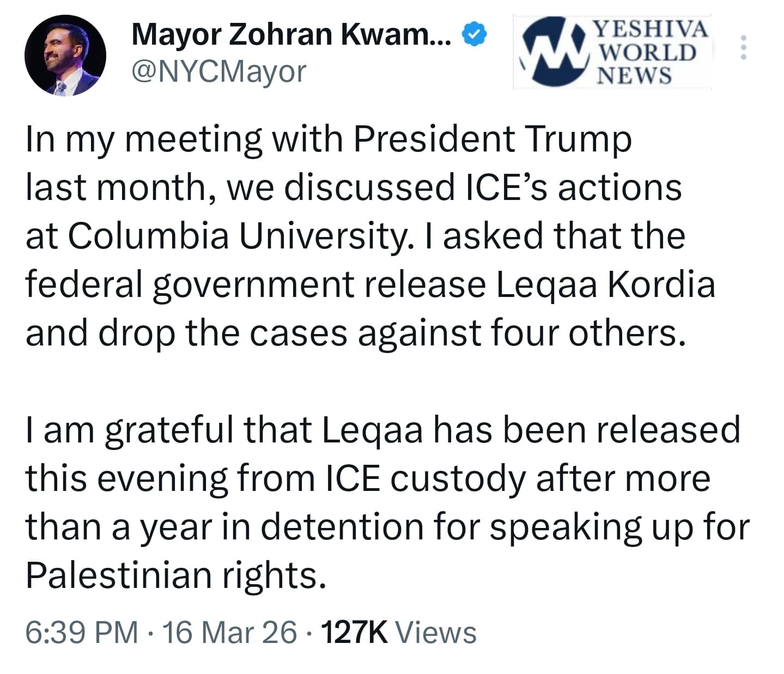Click the words "President Trump" in the tweet
The width and height of the screenshot is (784, 674).
click(x=493, y=139)
